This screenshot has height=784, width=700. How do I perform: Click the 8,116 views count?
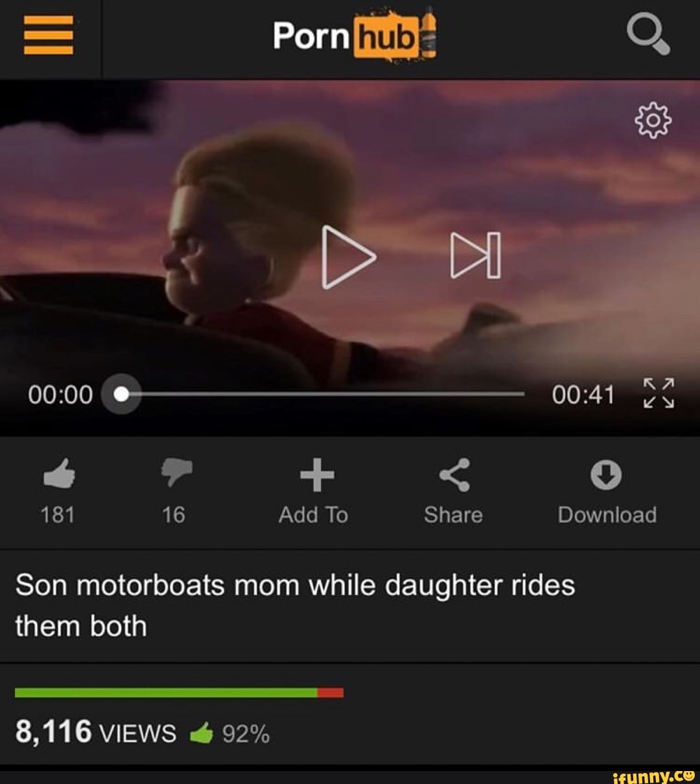(95, 732)
